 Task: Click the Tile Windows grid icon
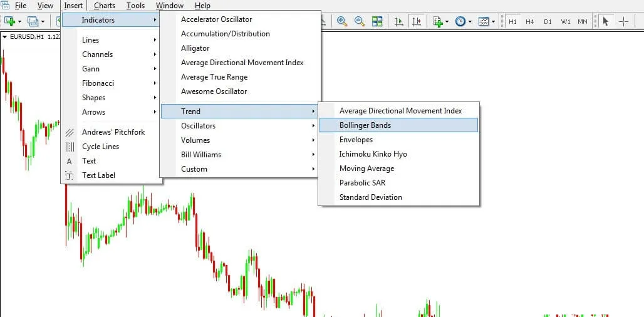(377, 21)
